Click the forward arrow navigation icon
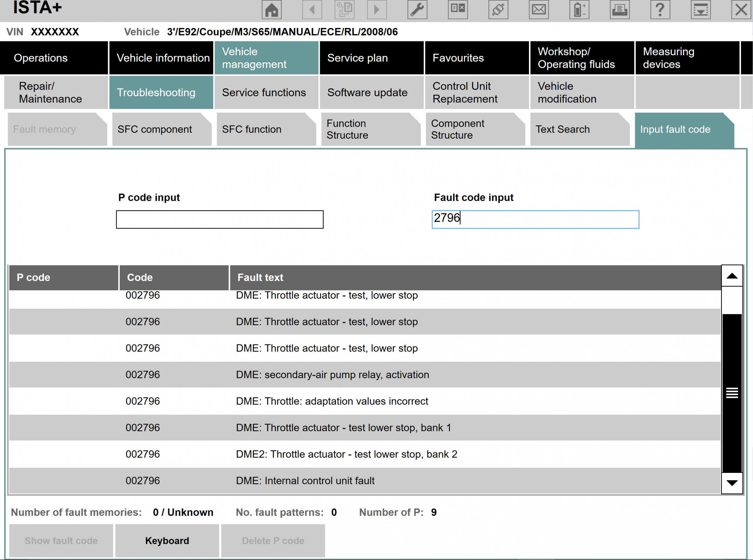The height and width of the screenshot is (560, 753). pyautogui.click(x=377, y=9)
